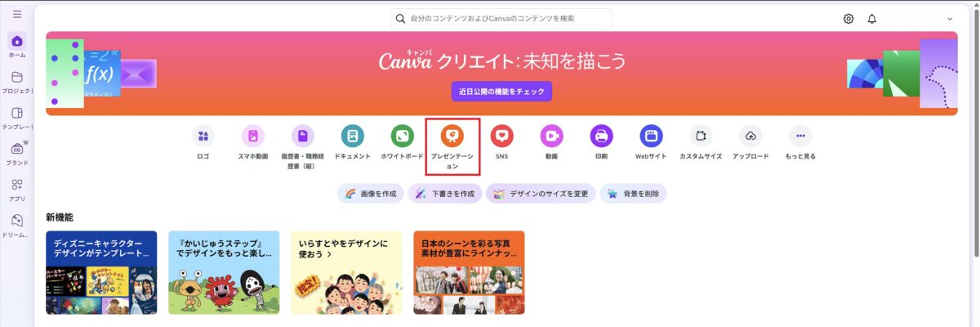Open the かいじゅうステップ feature card
980x327 pixels.
pos(224,272)
